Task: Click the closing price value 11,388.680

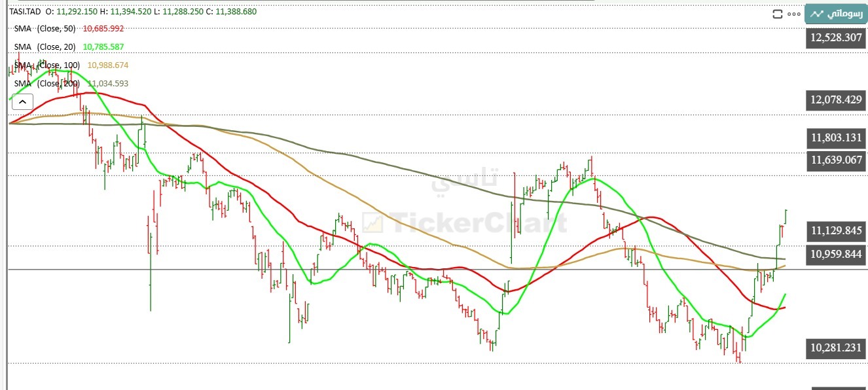Action: [x=231, y=11]
